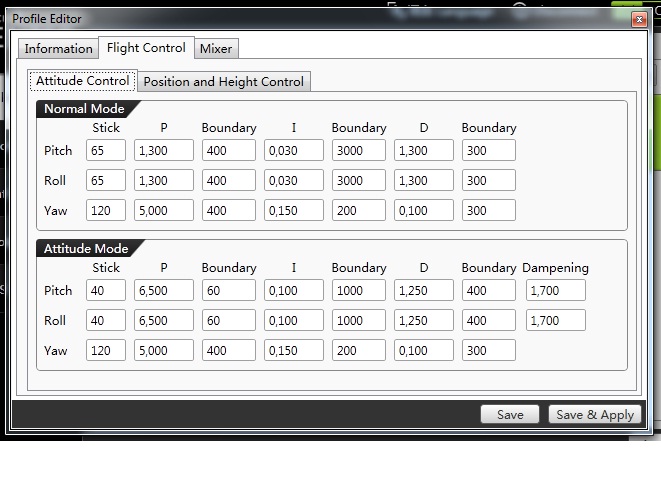661x486 pixels.
Task: Select Attitude Mode Yaw I Boundary field
Action: point(358,351)
